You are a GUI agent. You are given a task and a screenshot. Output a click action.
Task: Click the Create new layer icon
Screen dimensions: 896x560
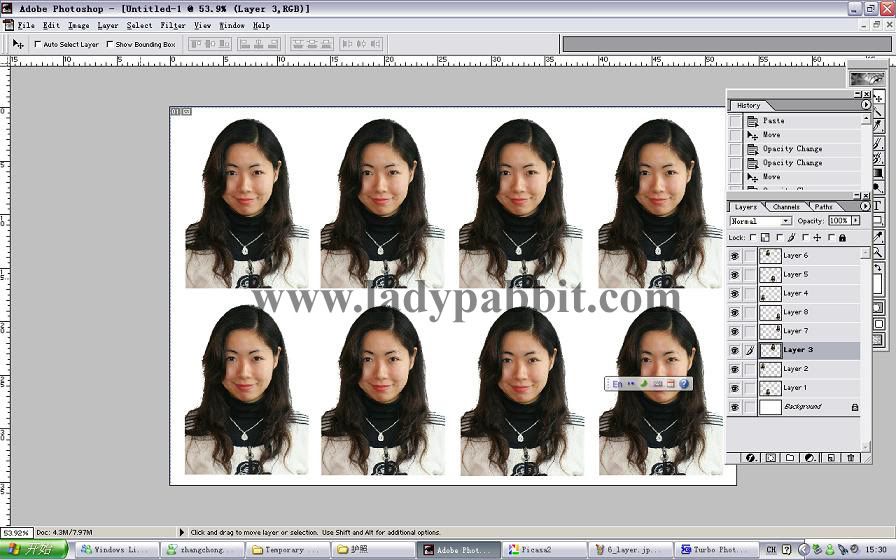[831, 458]
